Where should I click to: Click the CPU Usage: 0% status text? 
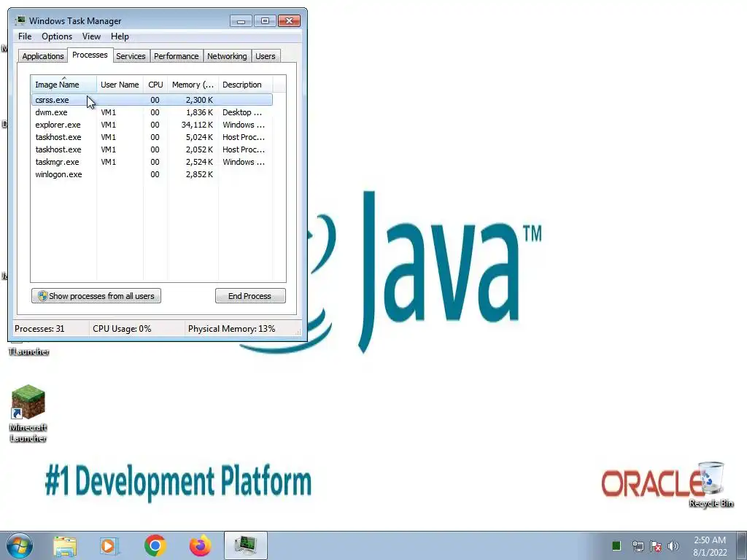pyautogui.click(x=122, y=329)
